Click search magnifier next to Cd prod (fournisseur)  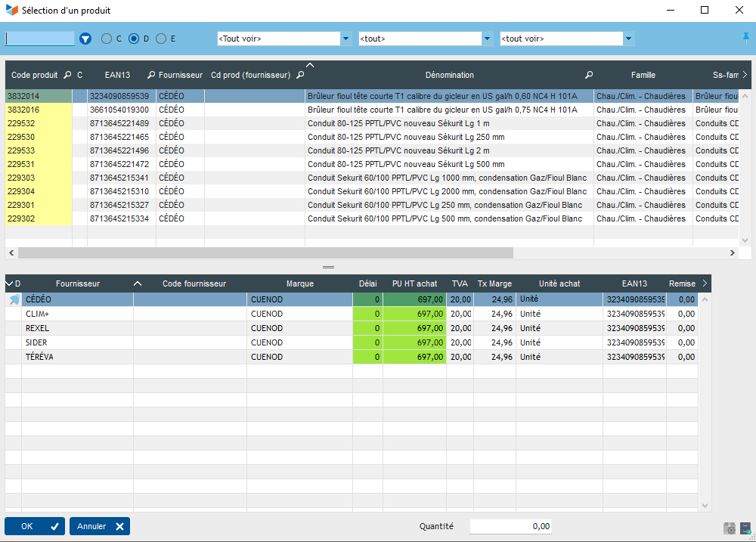point(300,76)
